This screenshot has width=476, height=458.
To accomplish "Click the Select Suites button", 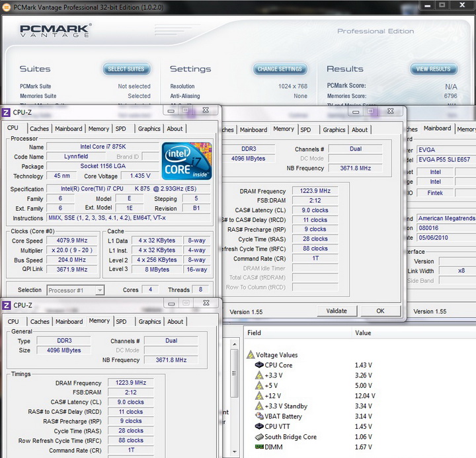I will point(126,69).
